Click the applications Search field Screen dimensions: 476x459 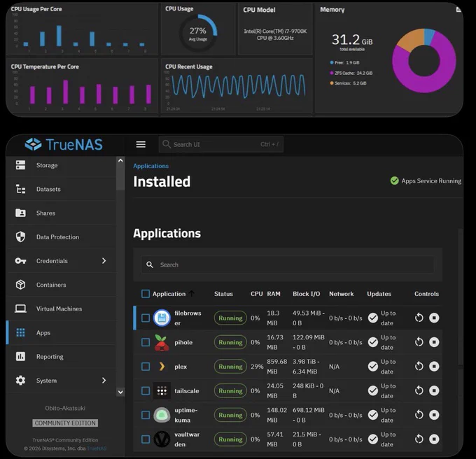(288, 265)
